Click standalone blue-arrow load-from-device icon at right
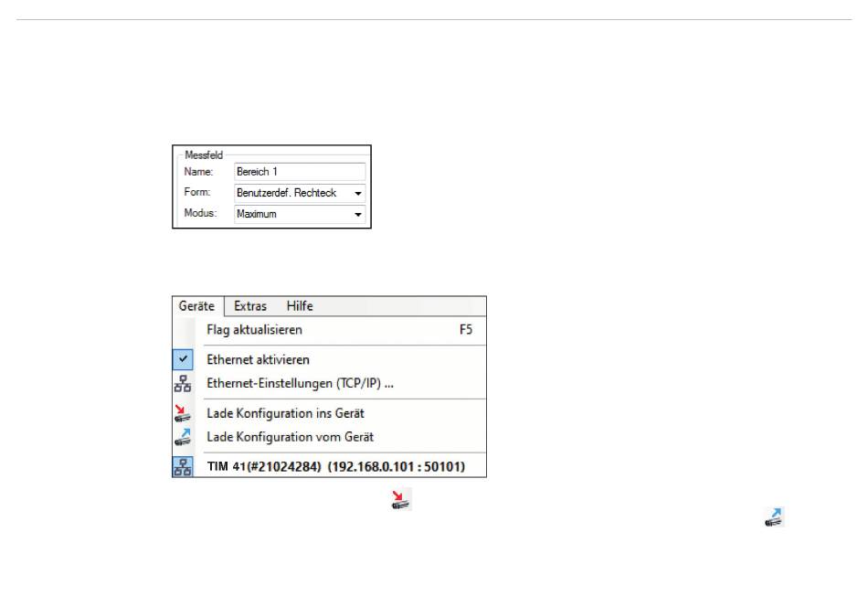 pos(775,516)
